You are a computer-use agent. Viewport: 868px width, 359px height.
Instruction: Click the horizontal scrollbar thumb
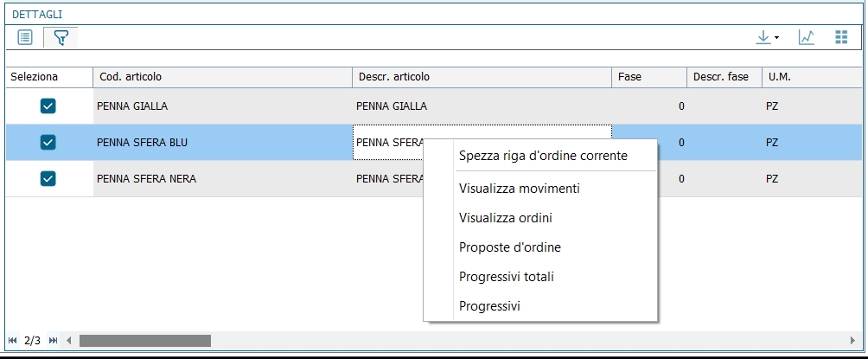(x=144, y=341)
